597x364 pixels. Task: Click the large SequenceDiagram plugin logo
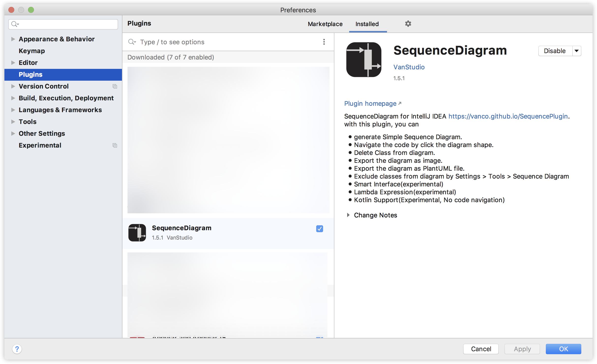pos(364,60)
